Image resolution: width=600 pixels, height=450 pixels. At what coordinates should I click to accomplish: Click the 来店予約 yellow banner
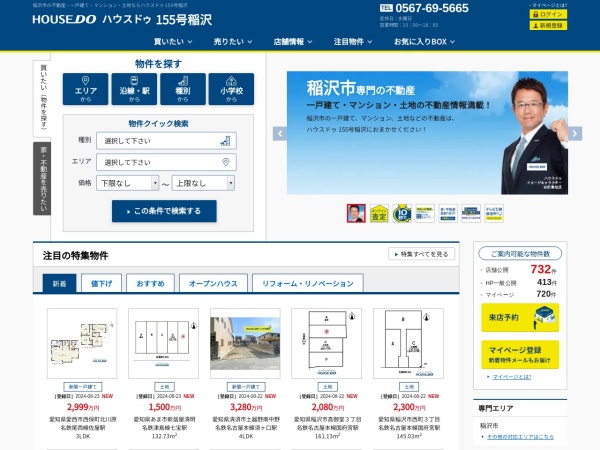(x=520, y=318)
